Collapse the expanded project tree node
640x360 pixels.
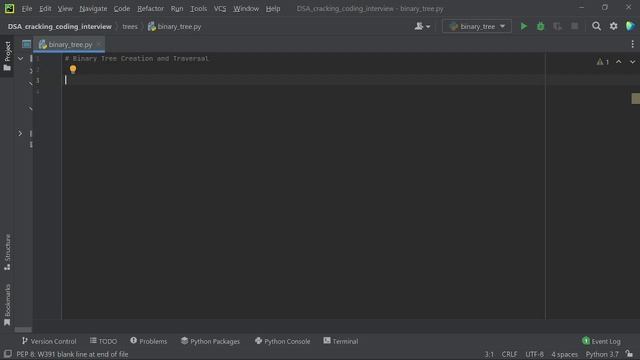click(20, 58)
